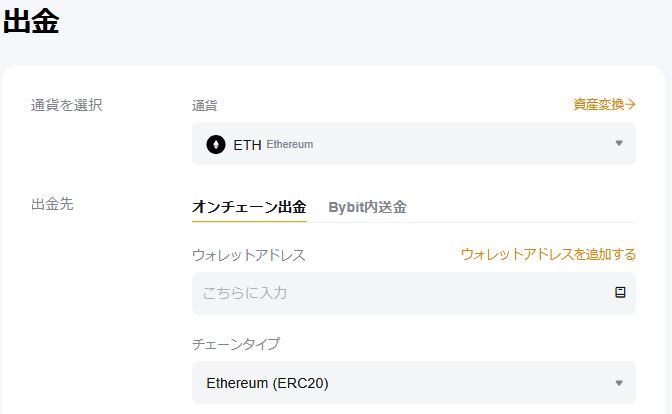The height and width of the screenshot is (414, 672).
Task: Click the 出金先 section label
Action: pyautogui.click(x=52, y=205)
